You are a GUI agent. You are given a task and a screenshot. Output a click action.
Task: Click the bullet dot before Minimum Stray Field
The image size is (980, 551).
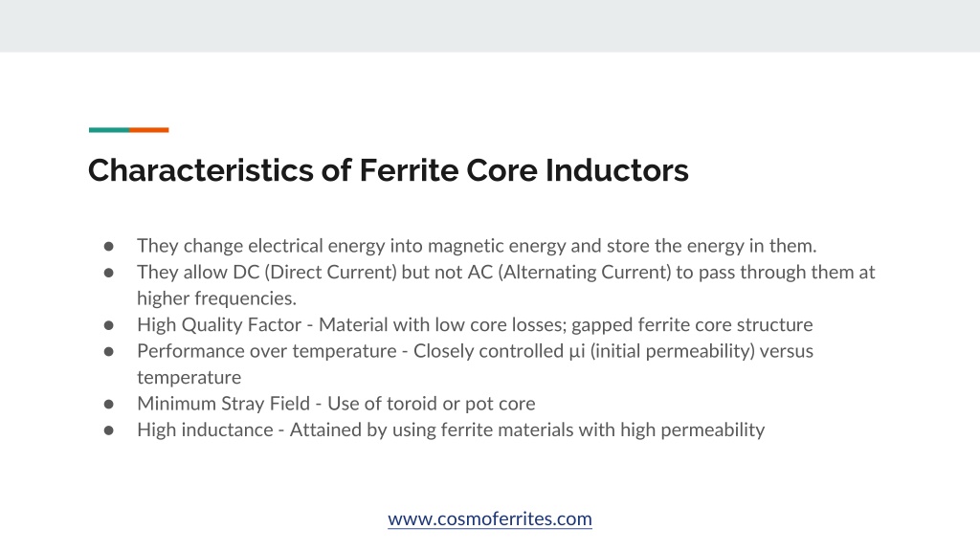pyautogui.click(x=109, y=405)
